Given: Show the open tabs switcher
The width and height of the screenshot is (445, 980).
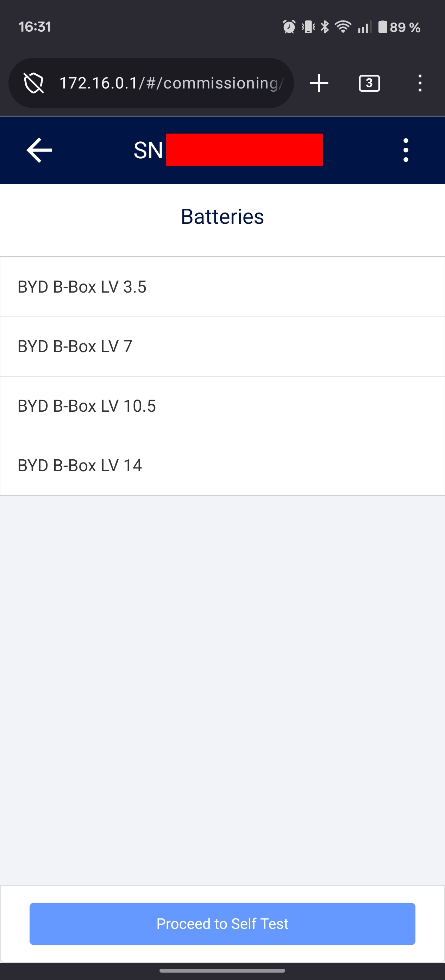Looking at the screenshot, I should coord(369,83).
